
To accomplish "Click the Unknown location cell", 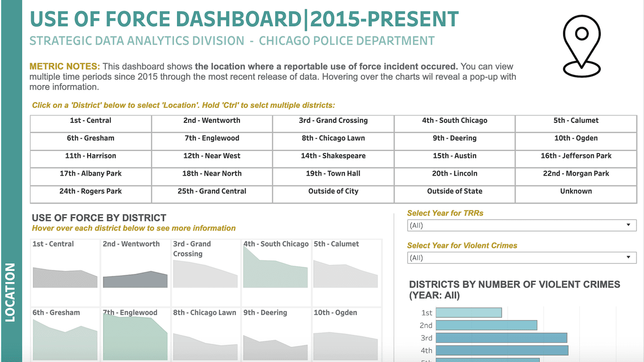I will click(576, 191).
